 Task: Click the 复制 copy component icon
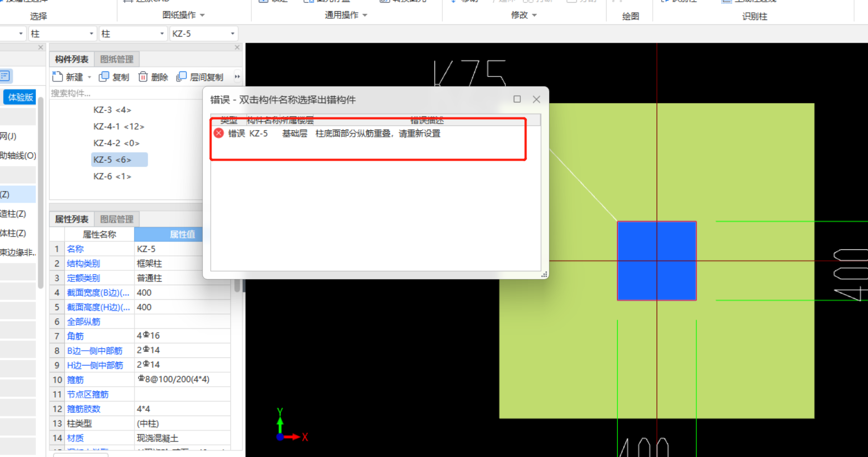(104, 76)
